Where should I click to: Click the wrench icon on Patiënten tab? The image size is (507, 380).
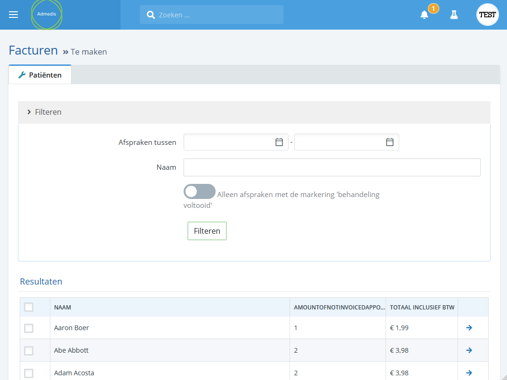(x=22, y=75)
